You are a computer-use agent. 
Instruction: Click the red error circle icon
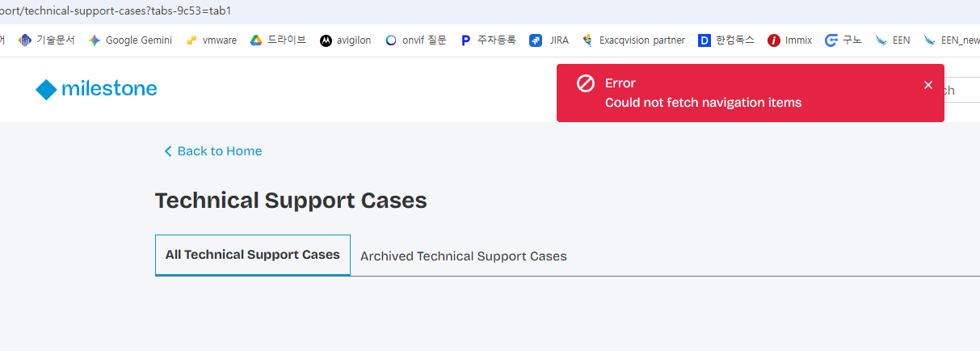coord(586,83)
